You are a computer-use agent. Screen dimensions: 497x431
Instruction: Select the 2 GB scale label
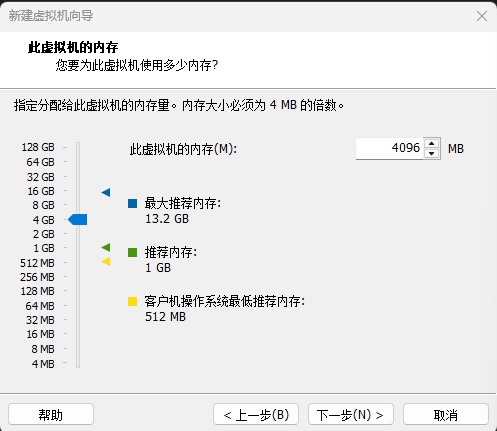coord(43,234)
